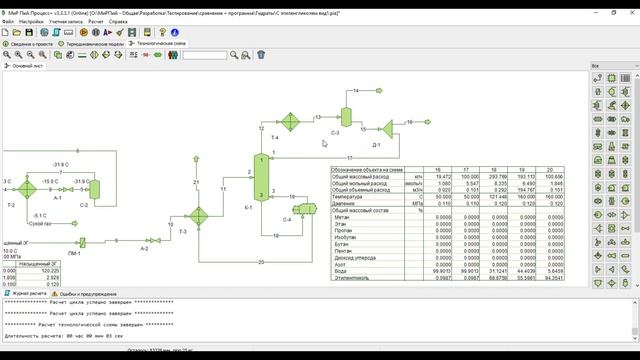Click the stream 21 upward outlet arrow

point(196,159)
